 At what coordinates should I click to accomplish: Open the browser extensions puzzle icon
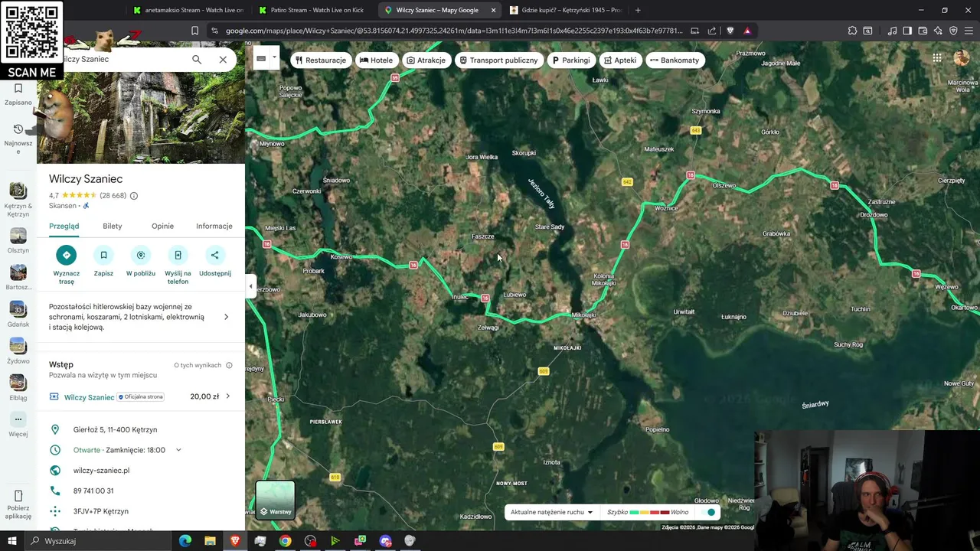[852, 31]
